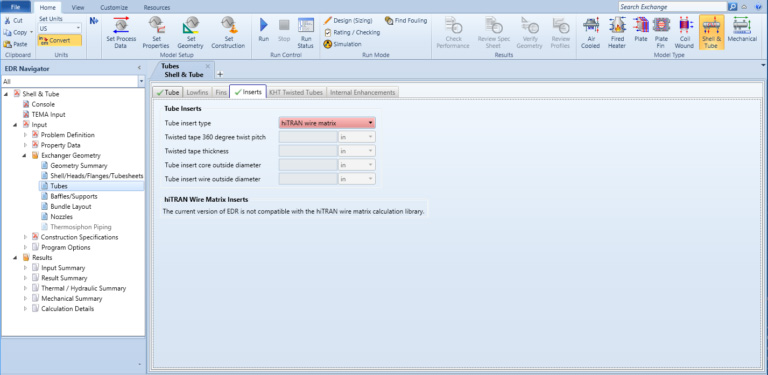Viewport: 768px width, 375px height.
Task: Open Set Properties in Model Setup
Action: [x=156, y=33]
